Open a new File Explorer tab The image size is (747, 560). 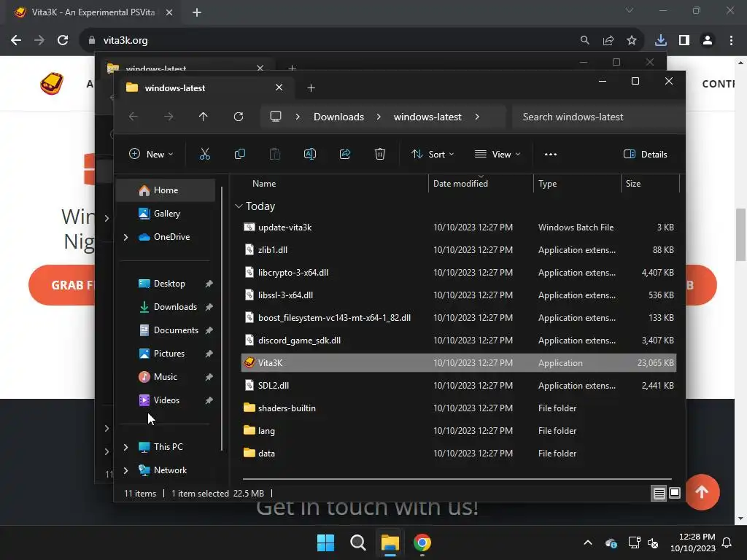[311, 87]
